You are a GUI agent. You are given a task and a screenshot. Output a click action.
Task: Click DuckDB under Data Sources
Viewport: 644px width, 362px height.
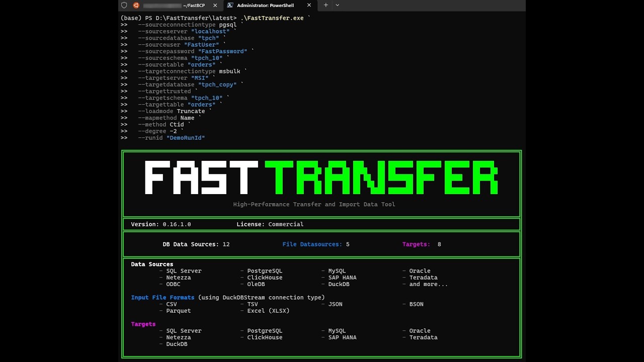click(x=339, y=284)
